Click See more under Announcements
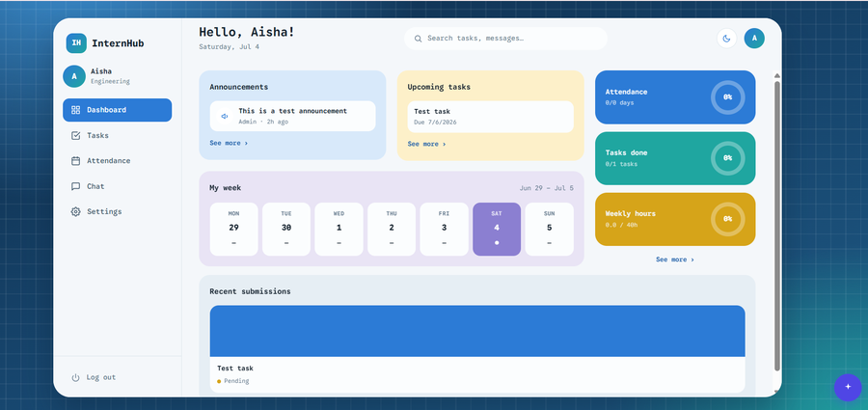 point(229,143)
